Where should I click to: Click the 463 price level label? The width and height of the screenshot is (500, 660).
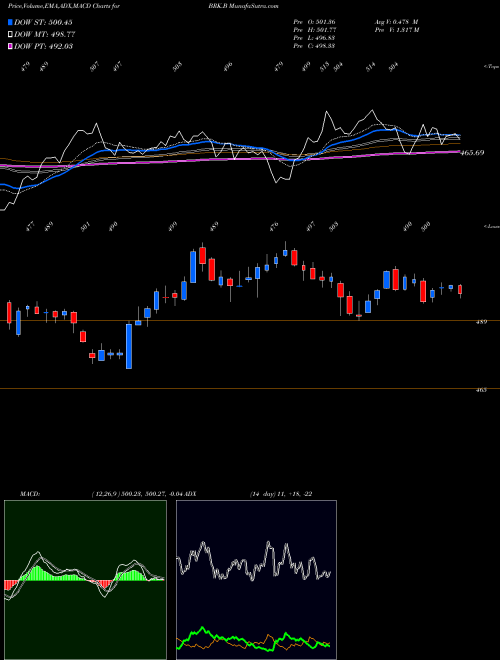pos(481,390)
